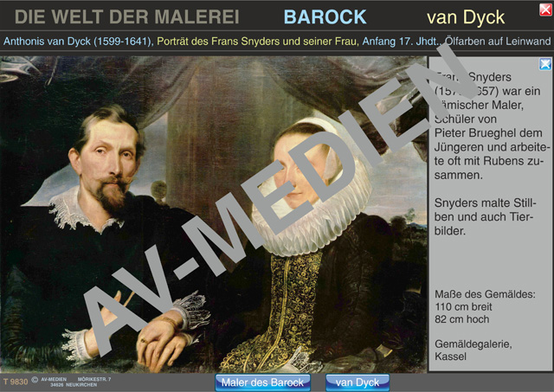Click the Mörikestr. 7 address text
The image size is (554, 392).
[94, 379]
